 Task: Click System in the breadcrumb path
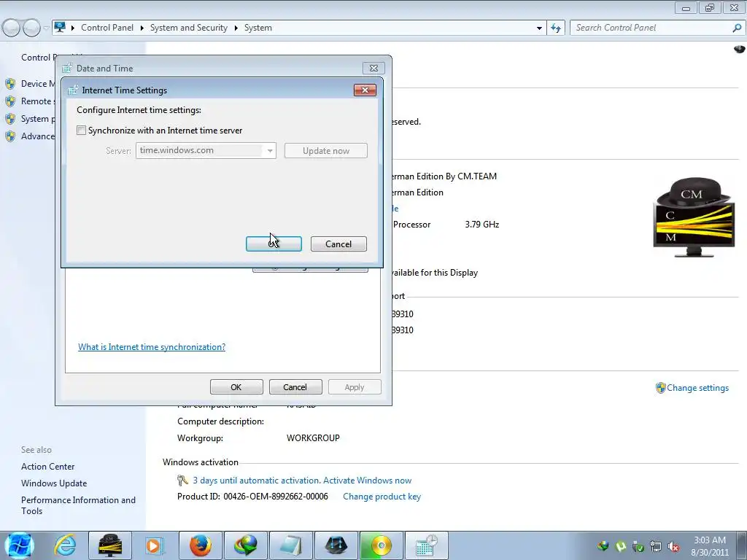258,28
